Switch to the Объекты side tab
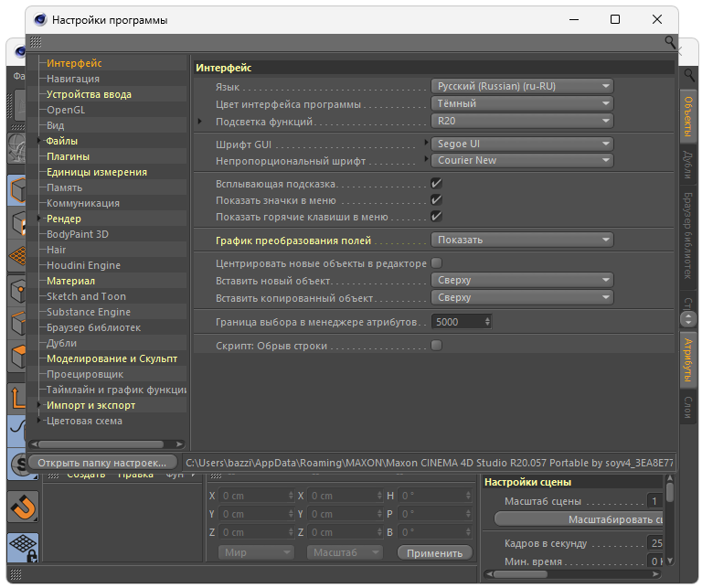702x588 pixels. (688, 118)
